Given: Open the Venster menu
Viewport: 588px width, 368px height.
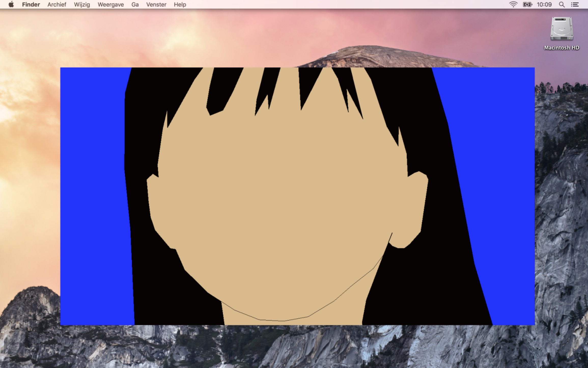Looking at the screenshot, I should [156, 4].
